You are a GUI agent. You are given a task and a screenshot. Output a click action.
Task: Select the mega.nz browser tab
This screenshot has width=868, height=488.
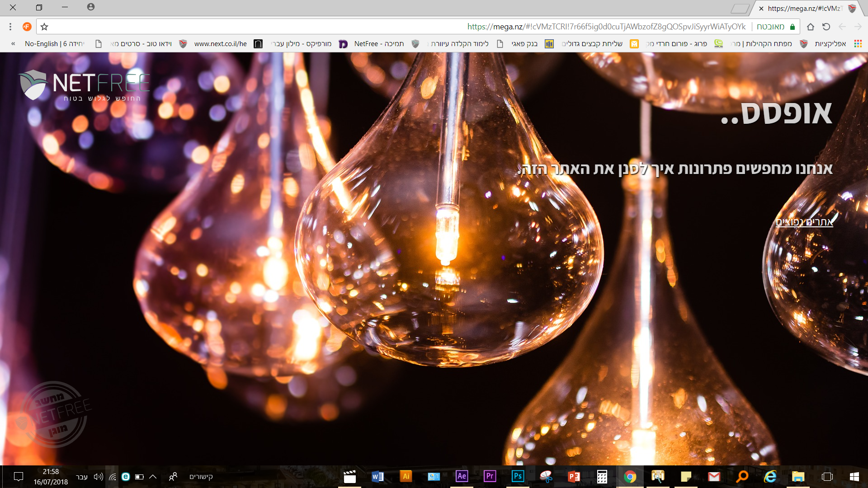click(807, 8)
